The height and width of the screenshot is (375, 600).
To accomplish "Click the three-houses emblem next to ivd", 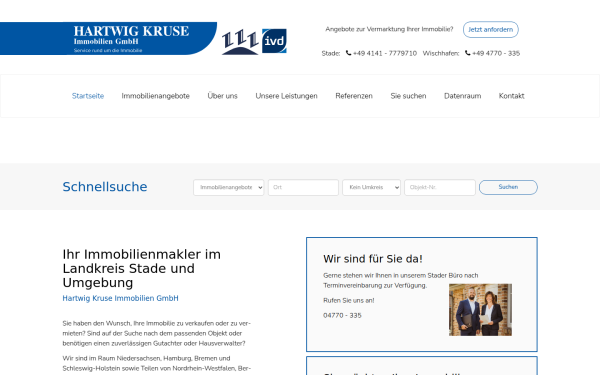I will click(x=240, y=42).
